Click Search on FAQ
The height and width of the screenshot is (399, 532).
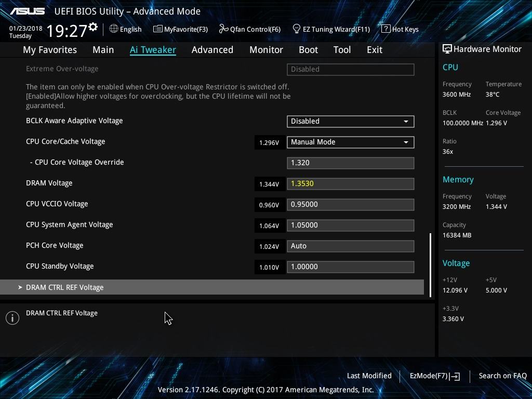(502, 376)
